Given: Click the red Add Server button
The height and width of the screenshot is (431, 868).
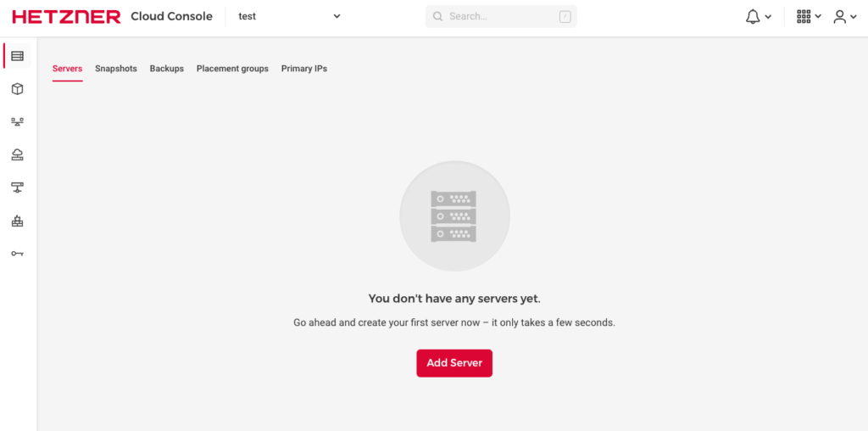Looking at the screenshot, I should (x=454, y=363).
